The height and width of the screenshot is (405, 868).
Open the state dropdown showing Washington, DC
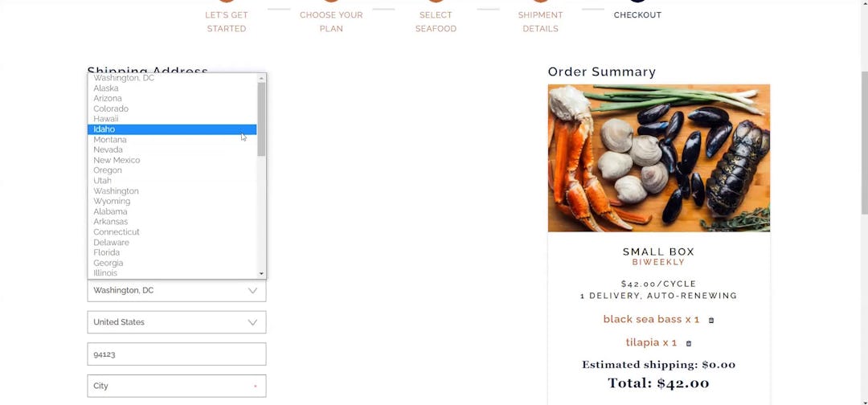[x=177, y=290]
